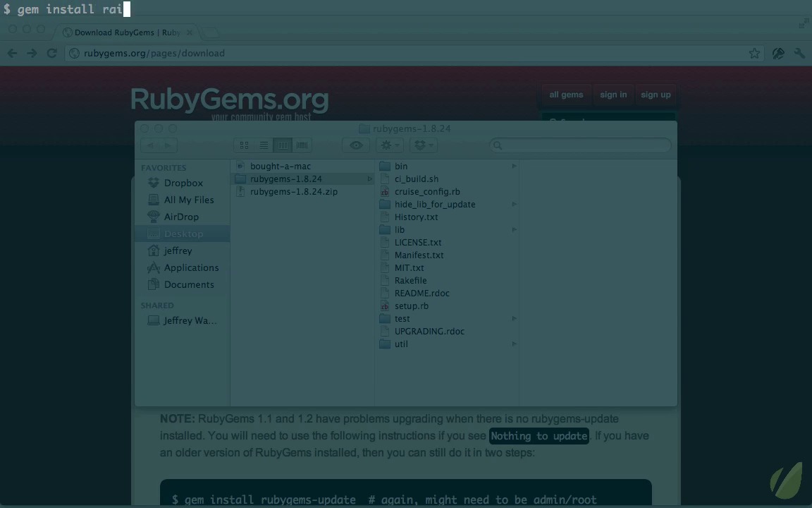Image resolution: width=812 pixels, height=508 pixels.
Task: Click the Finder forward arrow
Action: [168, 145]
